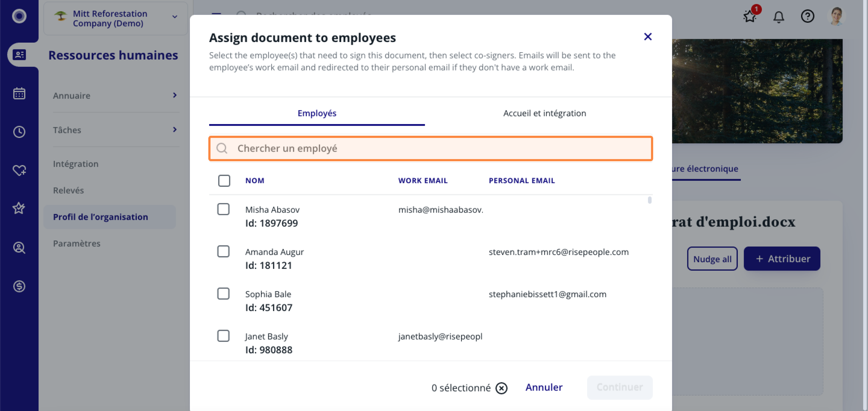Open the home circle logo icon

click(19, 16)
